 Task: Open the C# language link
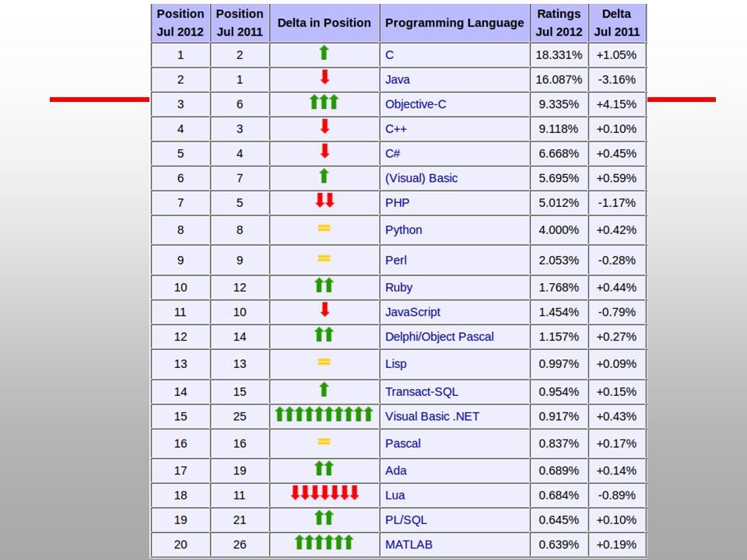click(x=392, y=154)
